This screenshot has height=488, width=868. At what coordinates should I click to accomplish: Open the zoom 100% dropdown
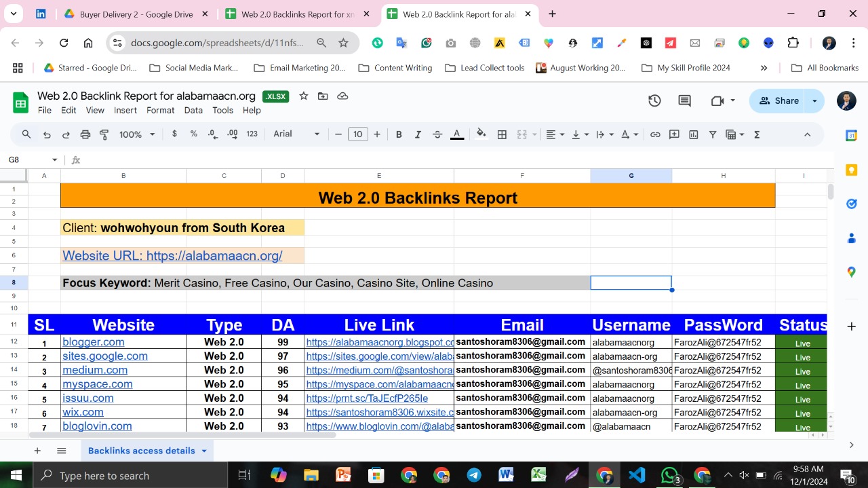coord(137,134)
